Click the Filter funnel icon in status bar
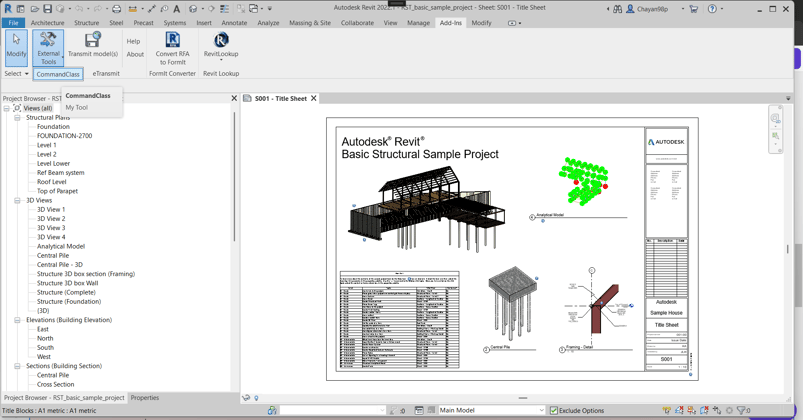This screenshot has width=803, height=420. coord(742,410)
